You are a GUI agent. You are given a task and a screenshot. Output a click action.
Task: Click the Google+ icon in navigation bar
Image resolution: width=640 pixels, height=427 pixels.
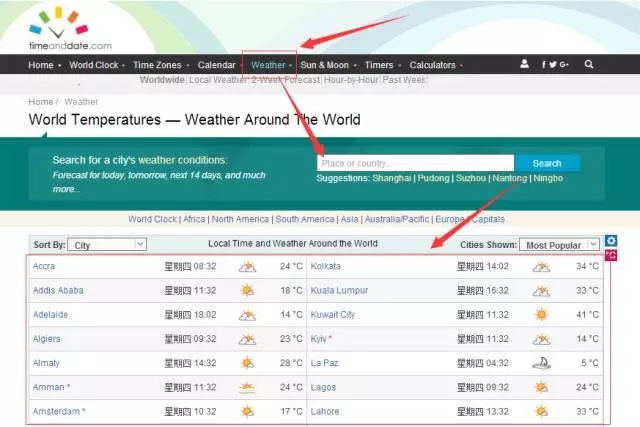tap(565, 65)
